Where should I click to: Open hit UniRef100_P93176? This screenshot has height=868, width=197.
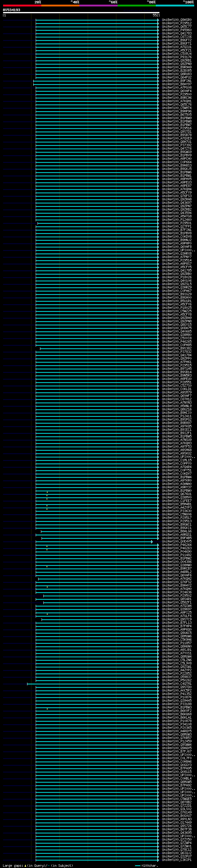pyautogui.click(x=177, y=57)
